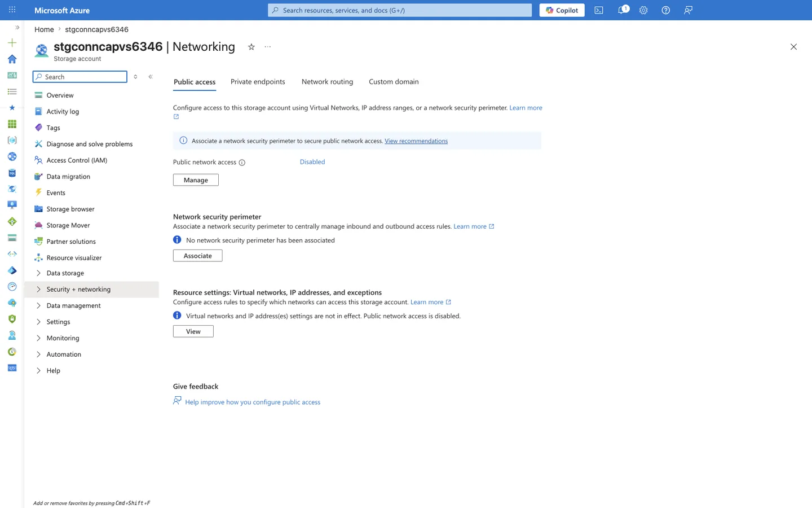Screen dimensions: 812x508
Task: Click the top Azure search bar
Action: (400, 10)
